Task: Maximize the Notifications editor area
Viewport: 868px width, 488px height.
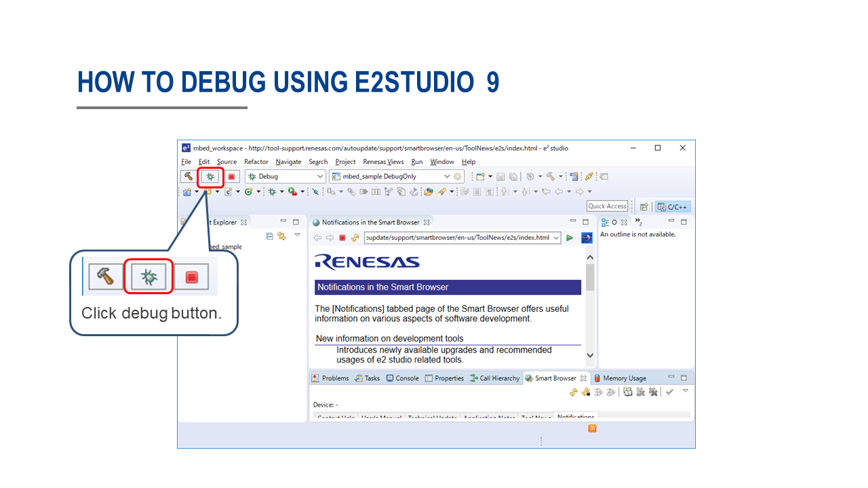Action: 586,222
